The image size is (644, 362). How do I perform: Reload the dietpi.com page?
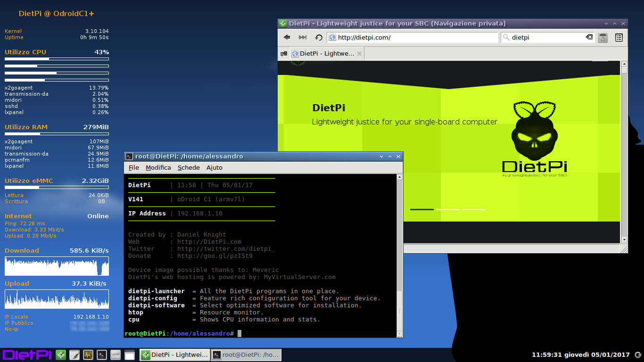(319, 37)
